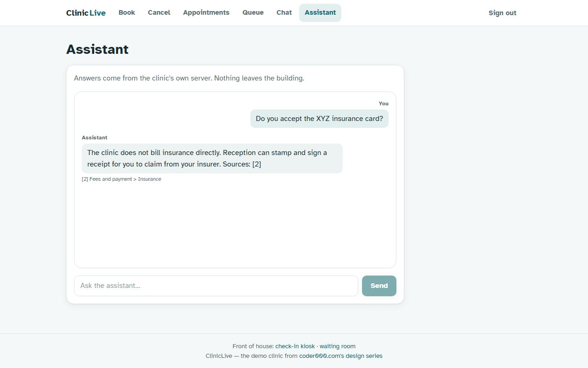
Task: Click the Send button
Action: pyautogui.click(x=379, y=286)
